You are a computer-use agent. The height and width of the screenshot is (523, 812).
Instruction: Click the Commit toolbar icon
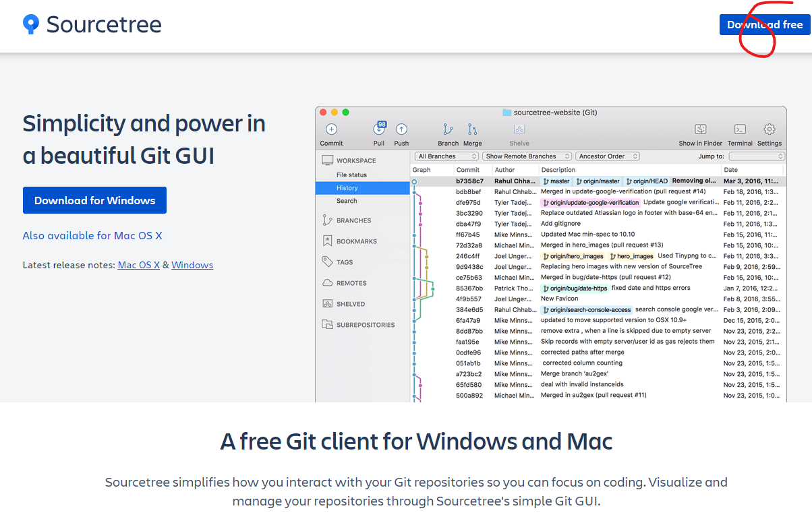pyautogui.click(x=331, y=129)
